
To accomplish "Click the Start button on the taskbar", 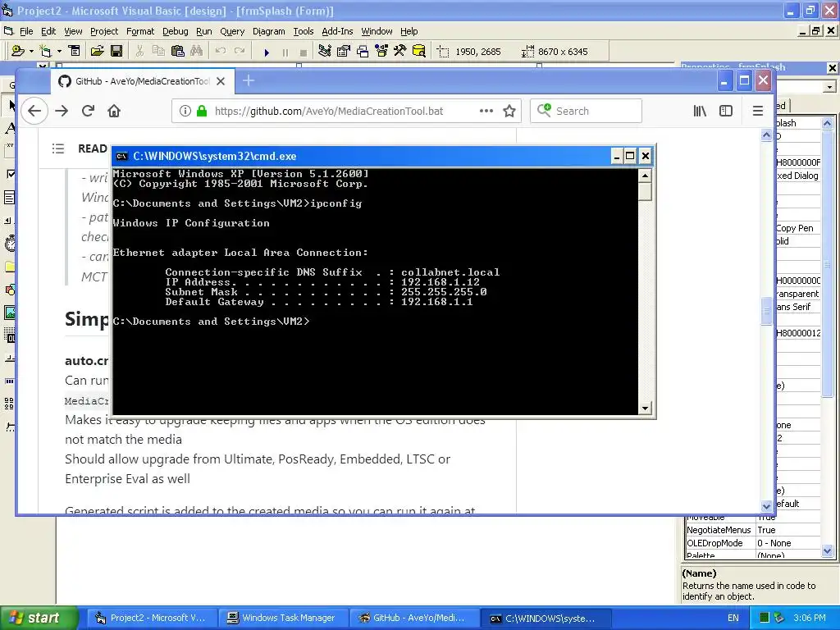I will coord(39,618).
